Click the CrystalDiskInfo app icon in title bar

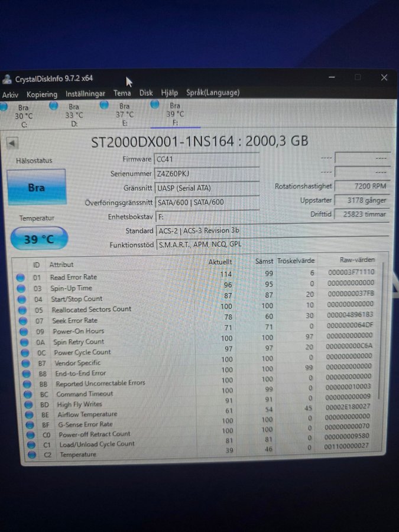click(x=7, y=79)
